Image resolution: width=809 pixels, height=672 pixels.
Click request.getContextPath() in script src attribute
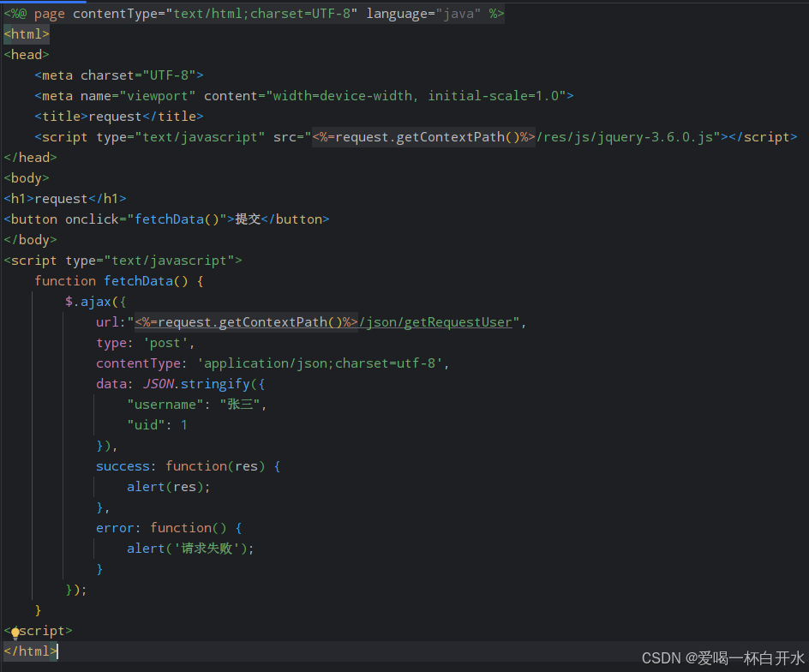(x=427, y=137)
